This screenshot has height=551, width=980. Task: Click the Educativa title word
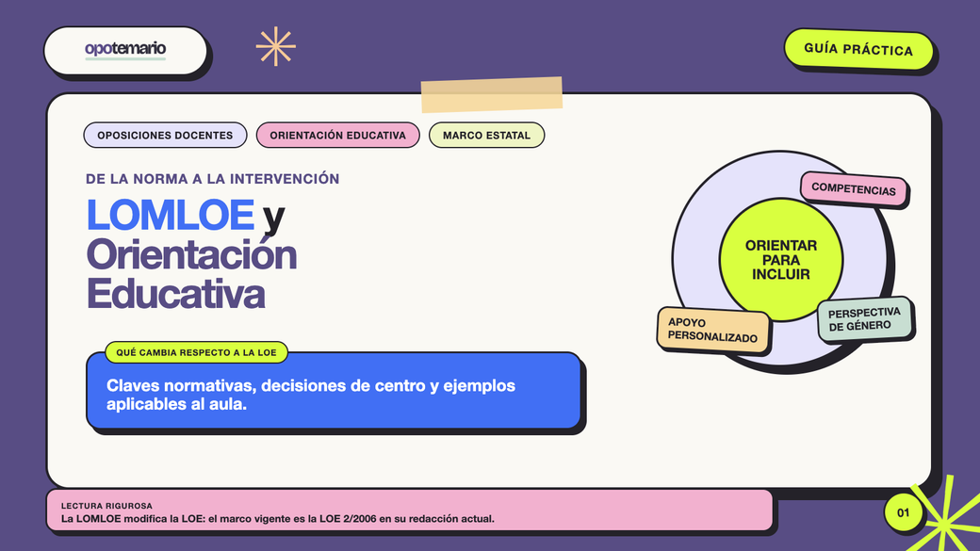click(175, 294)
